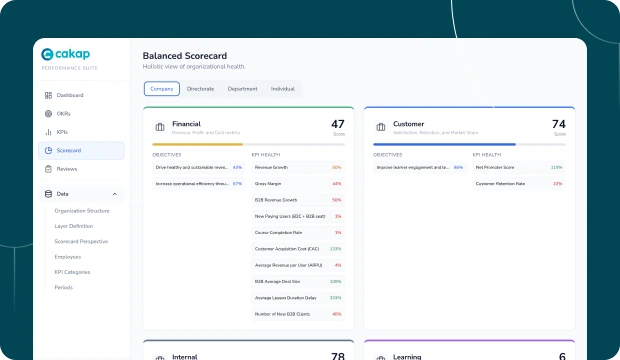
Task: Switch to the Department tab
Action: click(x=242, y=89)
